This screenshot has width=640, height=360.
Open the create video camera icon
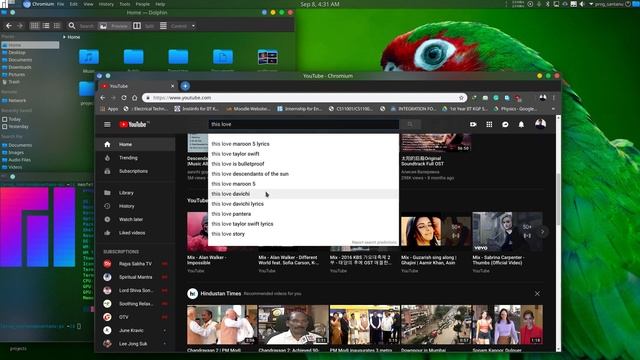473,124
